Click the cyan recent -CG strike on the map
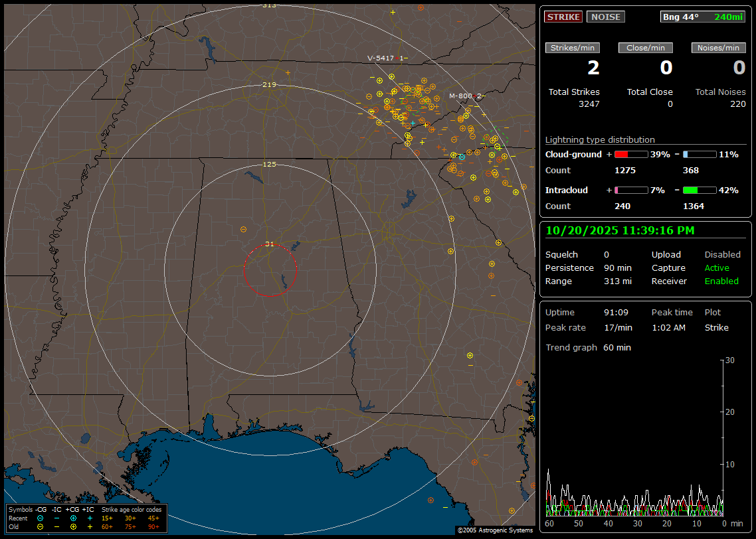Screen dimensions: 756x539 click(x=462, y=157)
